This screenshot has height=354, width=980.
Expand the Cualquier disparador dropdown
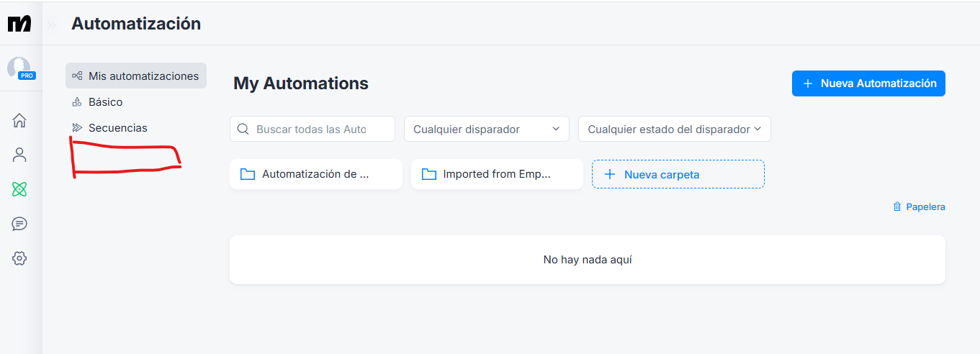(487, 130)
